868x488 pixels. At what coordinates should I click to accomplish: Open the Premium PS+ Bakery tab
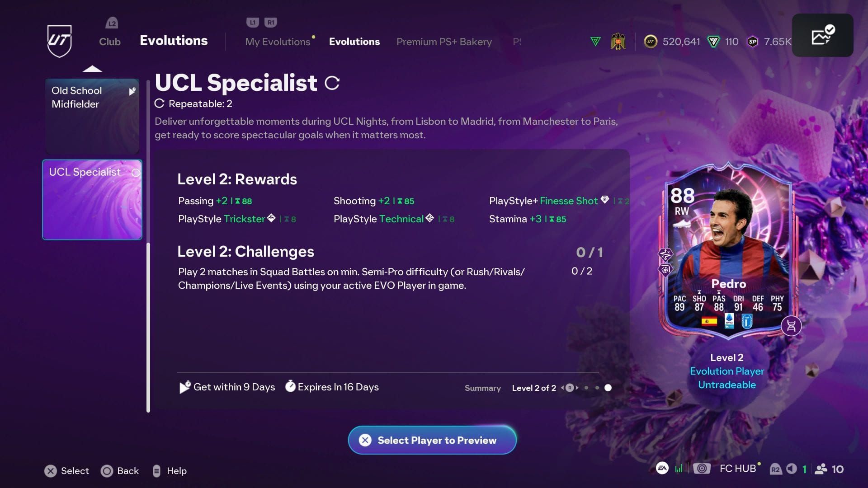(444, 42)
